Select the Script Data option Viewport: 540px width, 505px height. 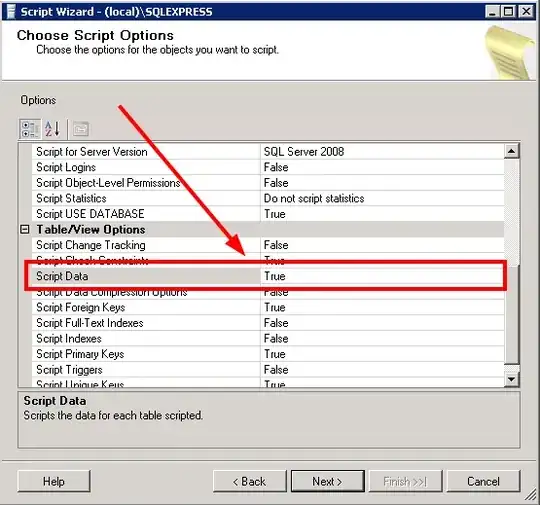click(62, 276)
